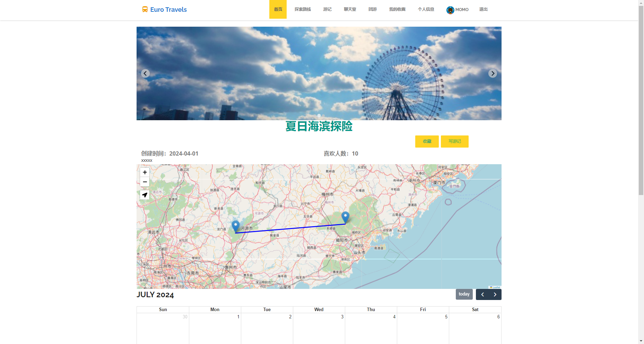Image resolution: width=644 pixels, height=344 pixels.
Task: Click scrollbar down arrow
Action: click(x=641, y=341)
